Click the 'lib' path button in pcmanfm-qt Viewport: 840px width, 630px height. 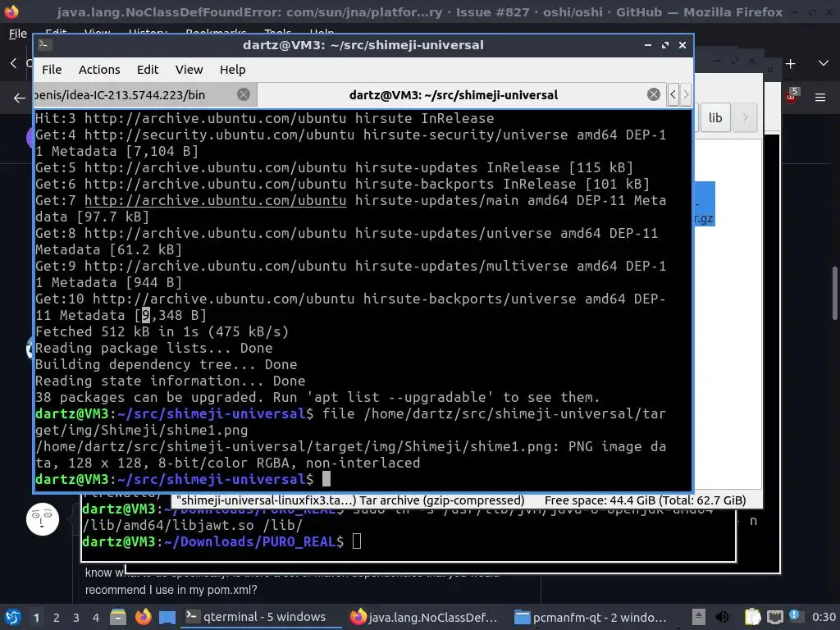715,118
